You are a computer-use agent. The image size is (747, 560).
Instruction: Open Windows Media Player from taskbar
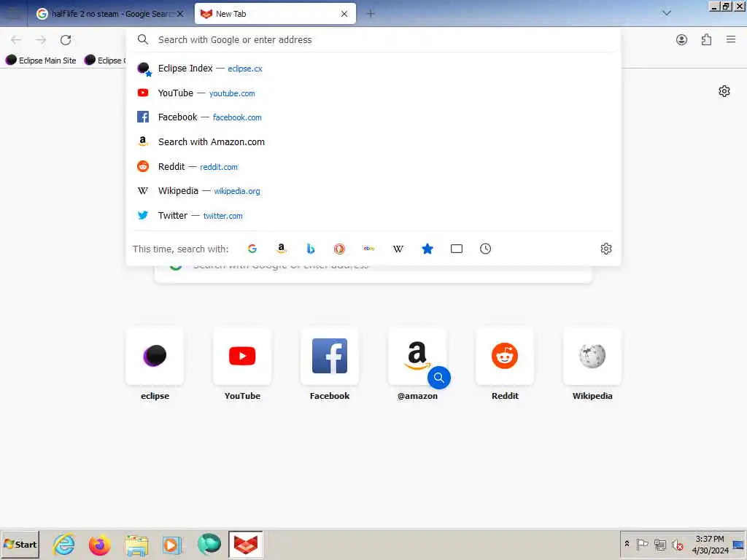(x=172, y=544)
